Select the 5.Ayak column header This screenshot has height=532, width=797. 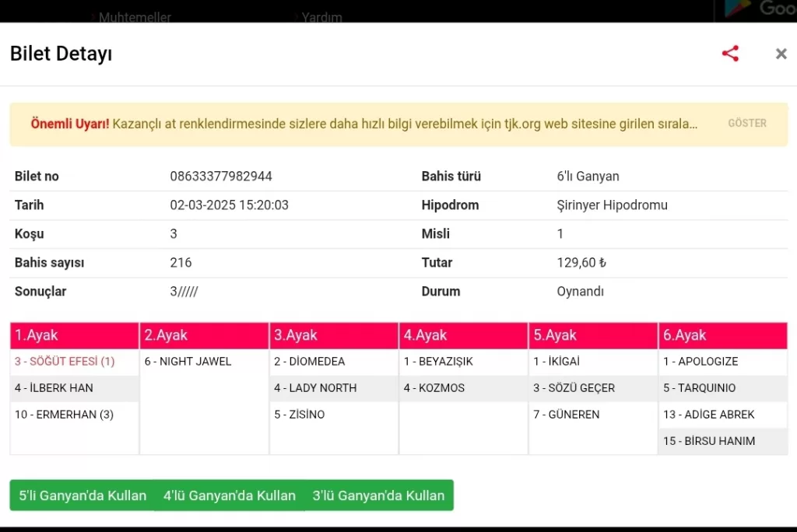(x=593, y=335)
